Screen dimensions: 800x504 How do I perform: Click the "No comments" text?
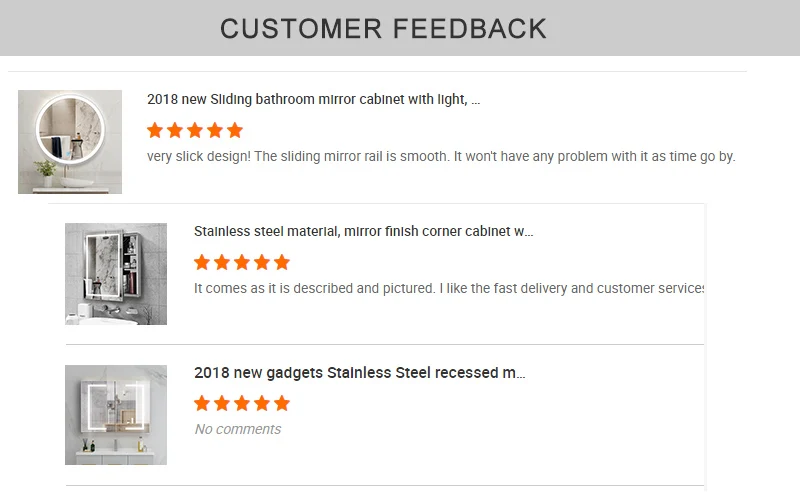coord(237,429)
